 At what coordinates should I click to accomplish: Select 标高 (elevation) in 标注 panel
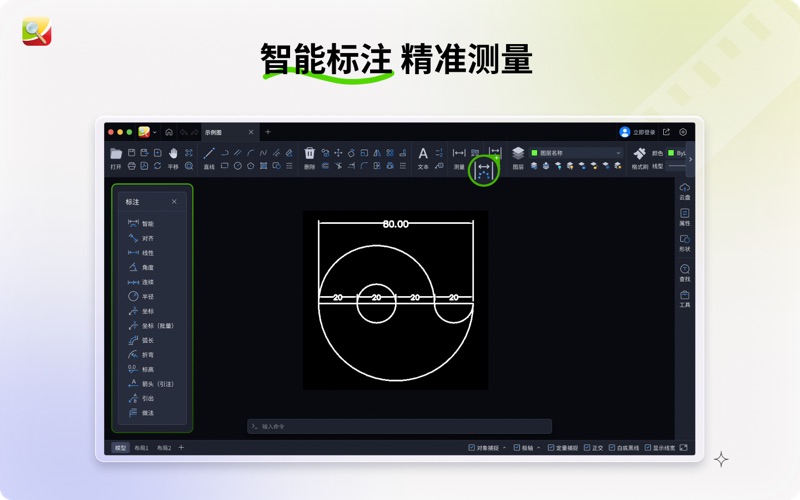(141, 369)
